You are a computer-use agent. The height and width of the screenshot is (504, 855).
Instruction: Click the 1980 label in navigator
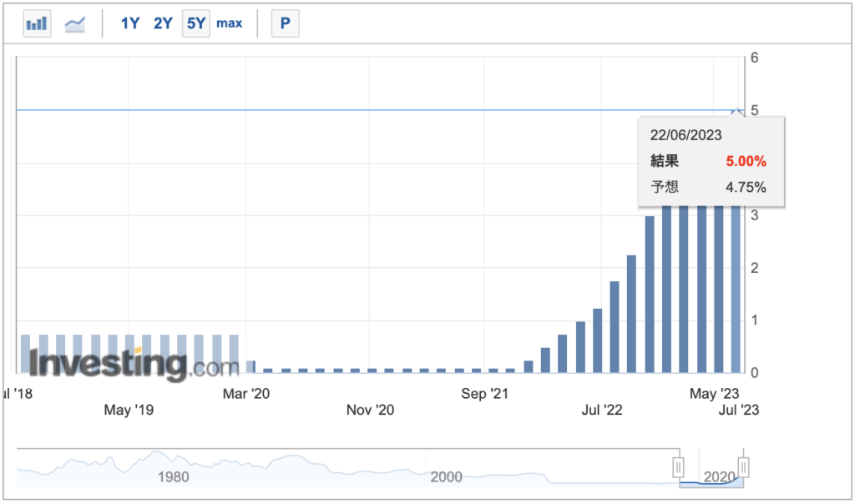click(x=174, y=476)
